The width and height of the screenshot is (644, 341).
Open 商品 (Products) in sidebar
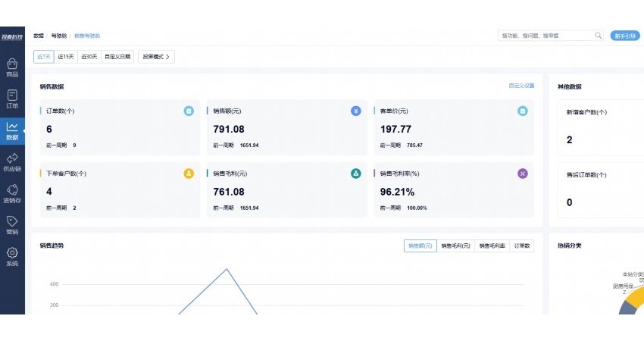tap(12, 67)
